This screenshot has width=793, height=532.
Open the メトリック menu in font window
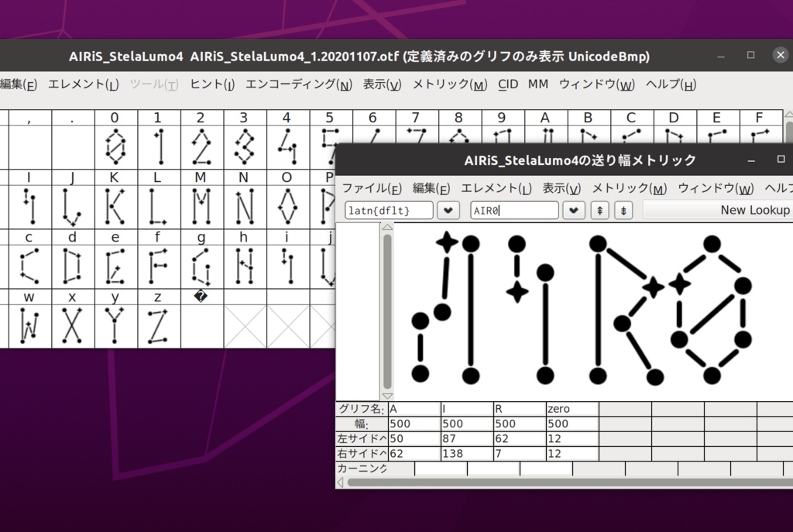click(x=450, y=84)
